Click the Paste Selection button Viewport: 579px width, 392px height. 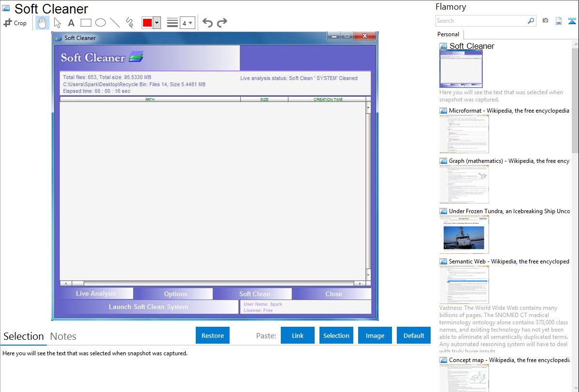click(336, 335)
